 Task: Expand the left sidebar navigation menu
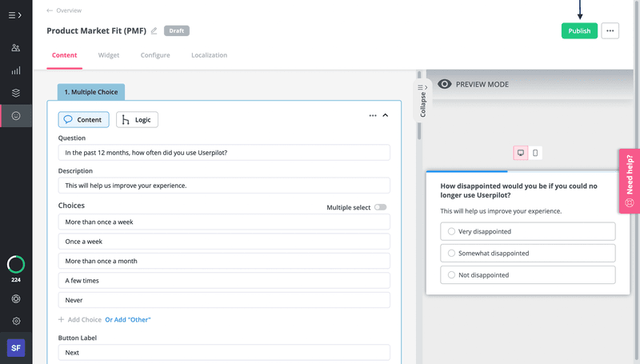15,15
